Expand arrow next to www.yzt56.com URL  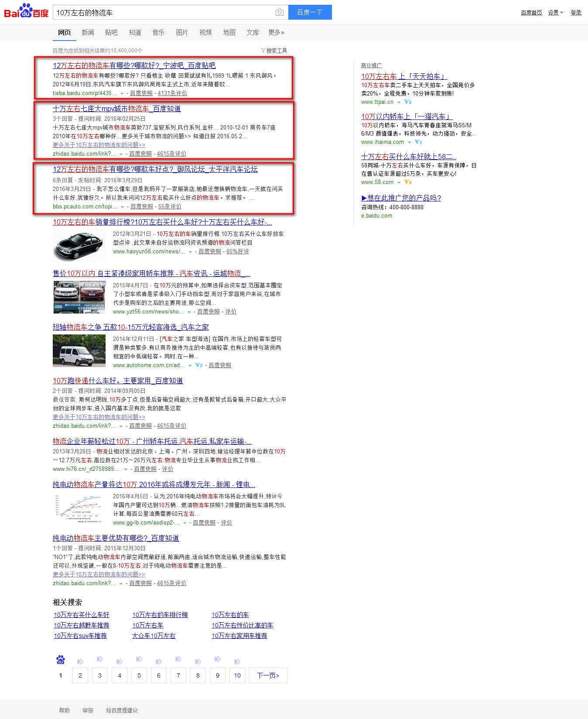189,312
